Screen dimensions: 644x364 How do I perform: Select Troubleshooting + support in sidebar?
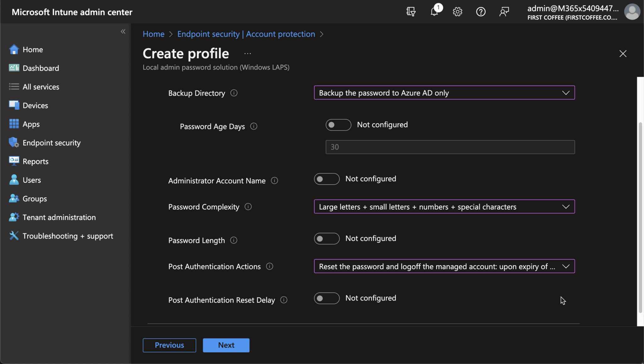pyautogui.click(x=68, y=236)
